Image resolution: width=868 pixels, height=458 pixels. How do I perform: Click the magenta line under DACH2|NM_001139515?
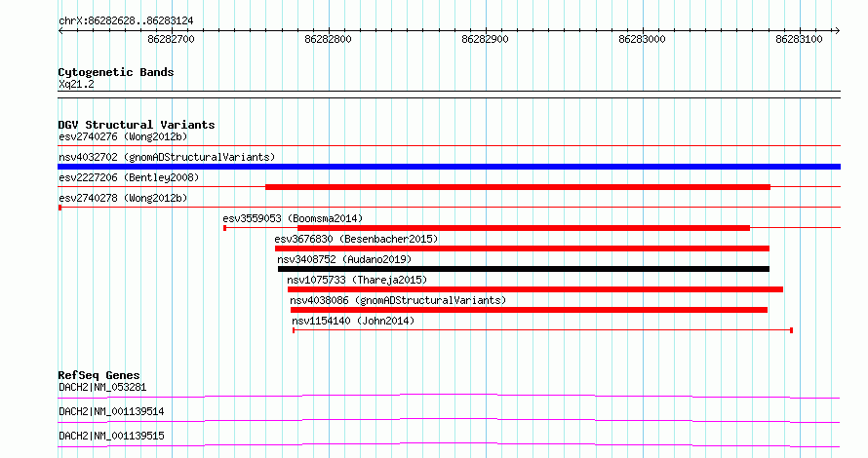(449, 444)
